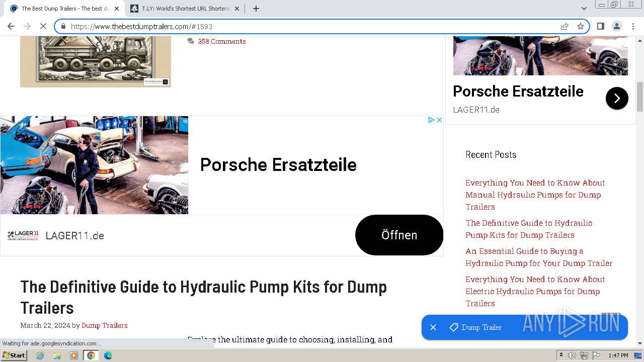Click the scrollbar down arrow
This screenshot has width=644, height=362.
coord(640,343)
